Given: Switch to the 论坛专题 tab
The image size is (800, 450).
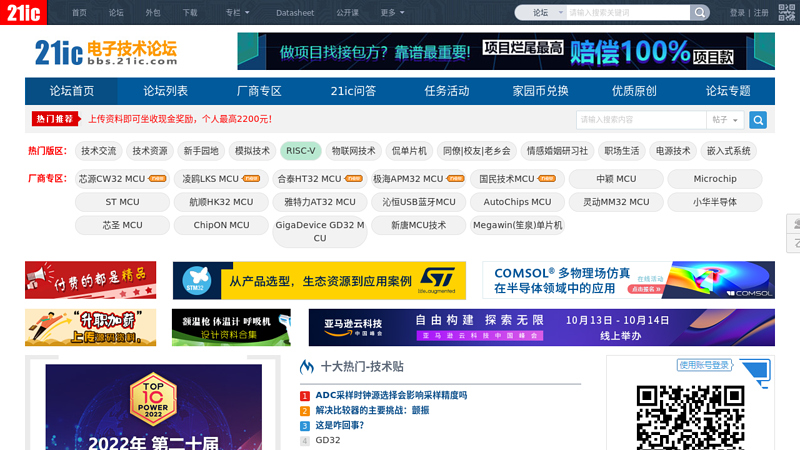Looking at the screenshot, I should tap(728, 91).
